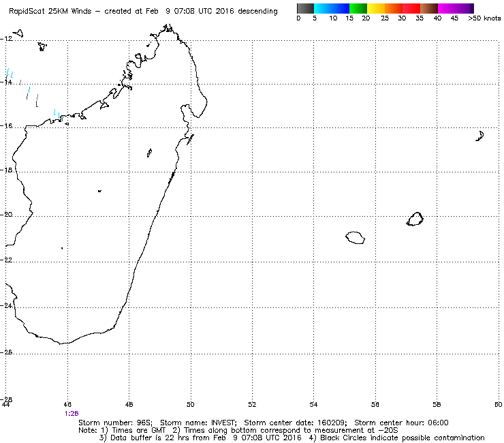Click the 'Times are GMT' note
This screenshot has width=504, height=443.
(x=138, y=431)
